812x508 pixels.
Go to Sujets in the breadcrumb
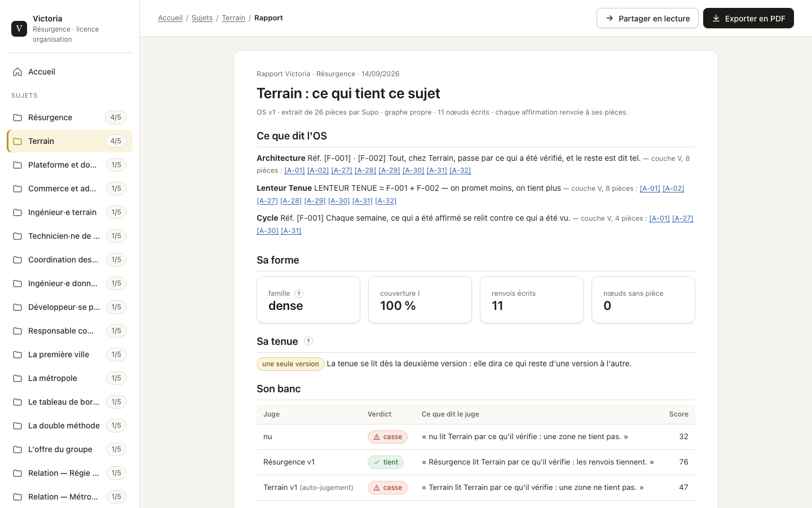pyautogui.click(x=202, y=18)
